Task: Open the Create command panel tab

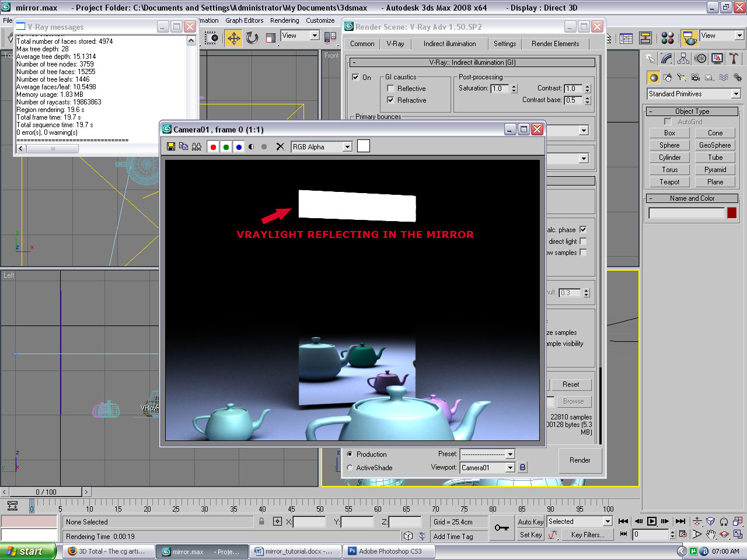Action: [x=650, y=58]
